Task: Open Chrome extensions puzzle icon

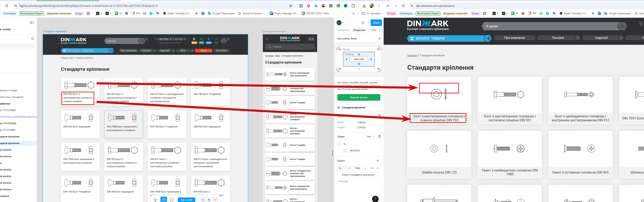Action: [x=353, y=6]
